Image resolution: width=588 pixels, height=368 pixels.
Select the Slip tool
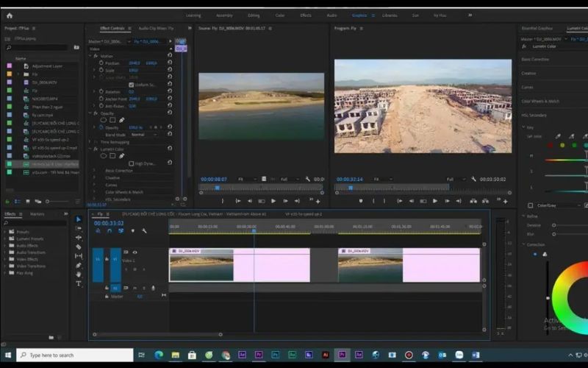(x=79, y=256)
